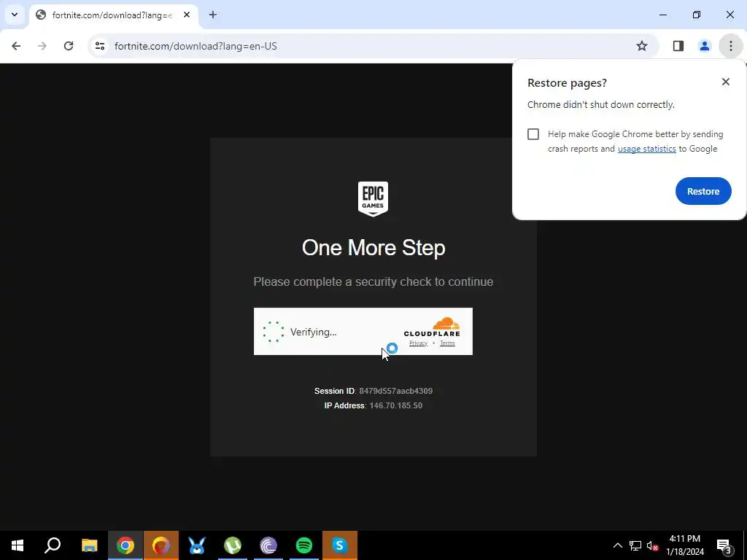Image resolution: width=747 pixels, height=560 pixels.
Task: Open the network status tray icon
Action: click(635, 545)
